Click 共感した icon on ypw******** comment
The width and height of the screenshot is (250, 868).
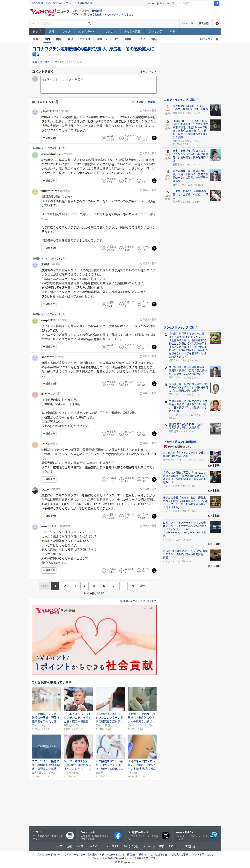point(104,248)
